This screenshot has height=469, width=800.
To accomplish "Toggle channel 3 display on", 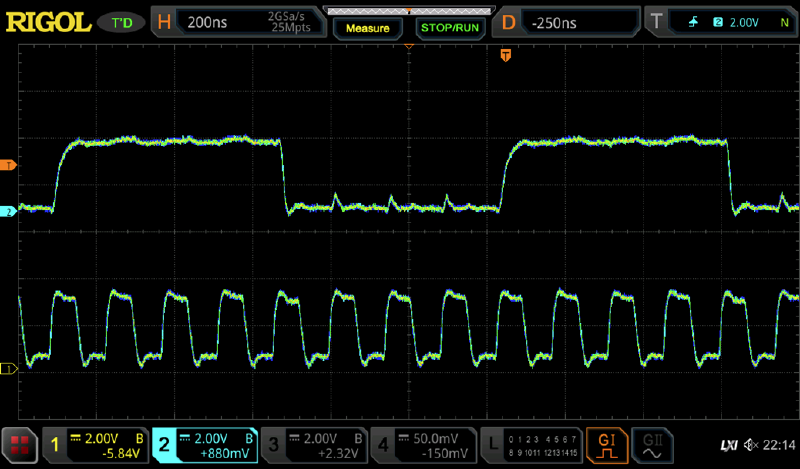I will pos(313,444).
